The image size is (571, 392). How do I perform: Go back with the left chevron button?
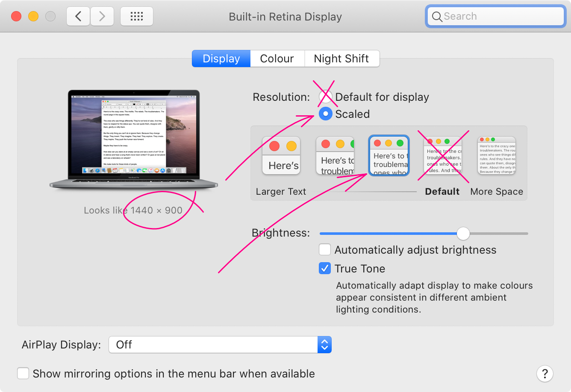pos(78,17)
